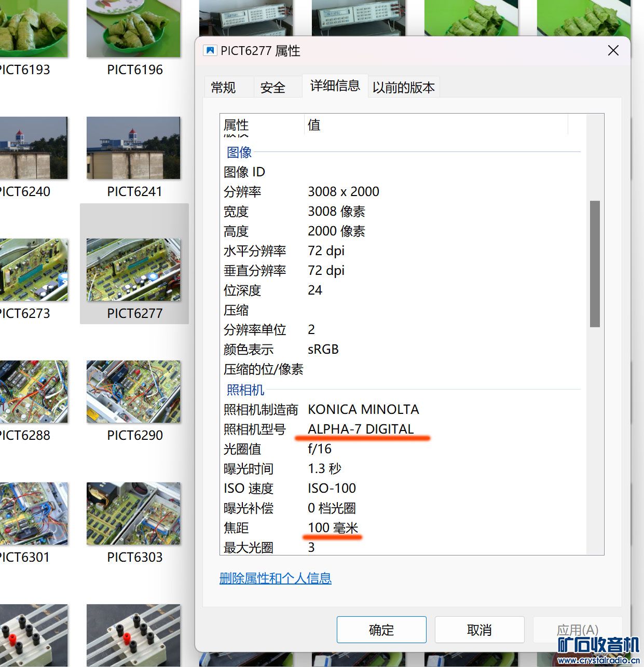Select the 压缩的位/像素 row
The width and height of the screenshot is (644, 667).
[x=402, y=369]
